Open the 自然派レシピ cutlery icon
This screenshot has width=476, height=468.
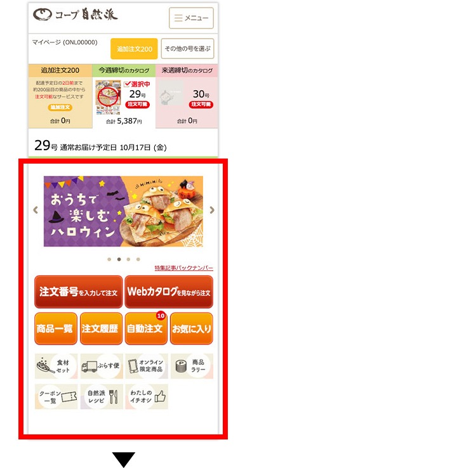tap(102, 397)
